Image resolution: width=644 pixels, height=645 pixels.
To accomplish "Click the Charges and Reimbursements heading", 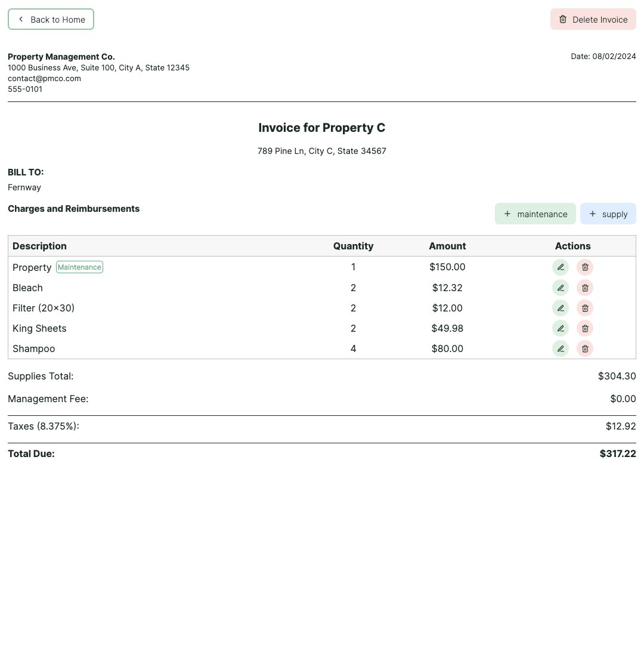I will click(73, 209).
